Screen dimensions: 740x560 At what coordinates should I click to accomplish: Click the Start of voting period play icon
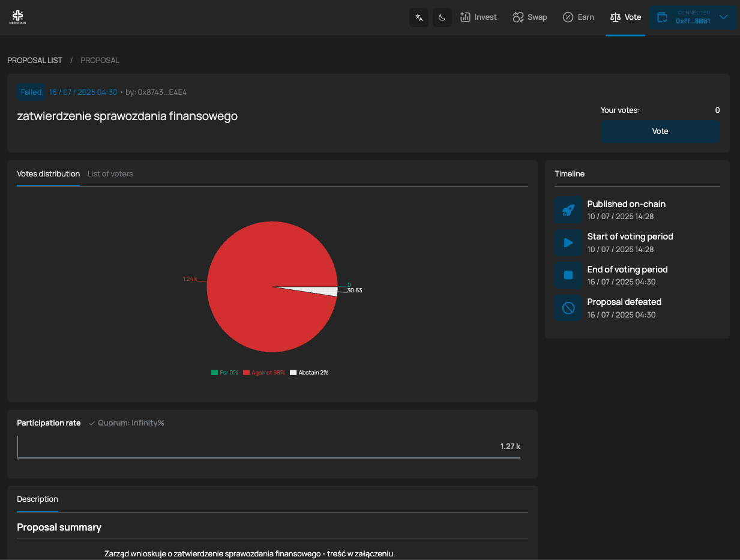pos(568,242)
